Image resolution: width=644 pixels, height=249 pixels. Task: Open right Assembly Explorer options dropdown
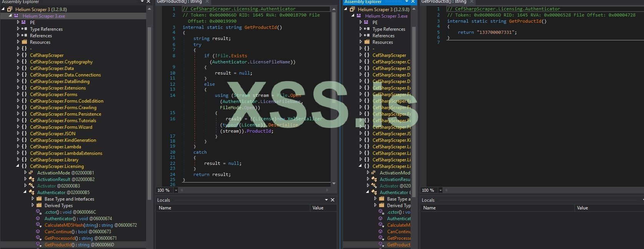point(406,2)
